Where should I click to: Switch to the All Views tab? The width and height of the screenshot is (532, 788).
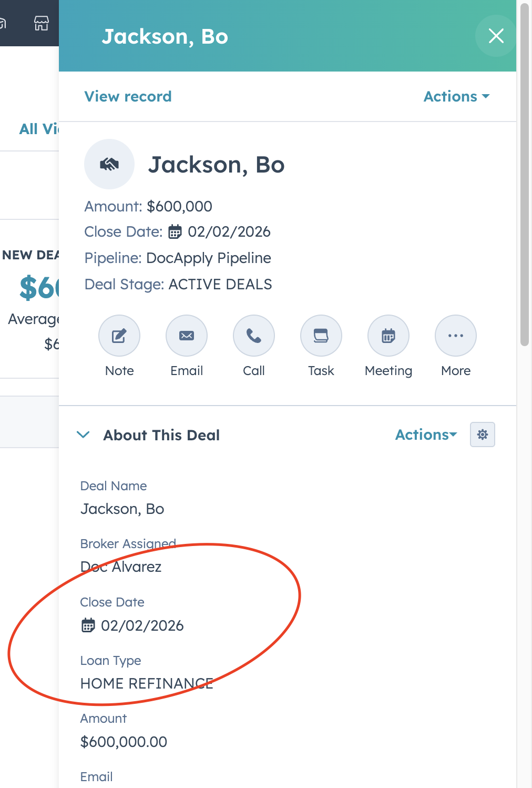pyautogui.click(x=38, y=129)
